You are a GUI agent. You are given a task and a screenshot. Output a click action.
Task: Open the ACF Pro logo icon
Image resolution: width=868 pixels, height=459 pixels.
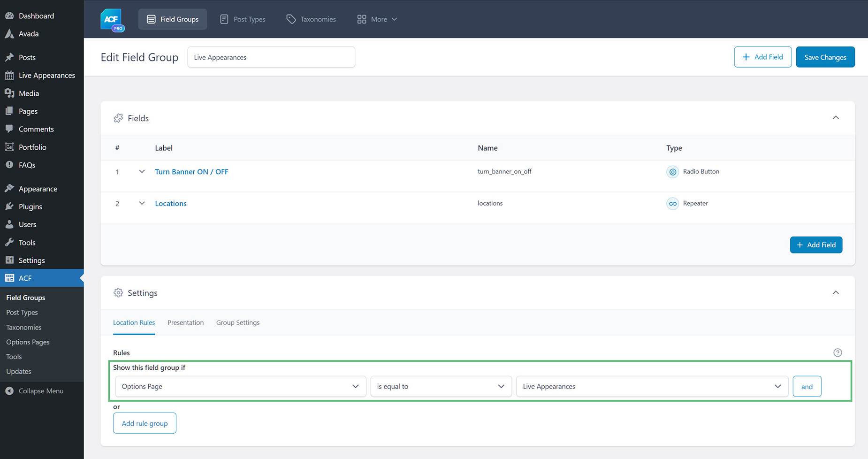tap(112, 19)
